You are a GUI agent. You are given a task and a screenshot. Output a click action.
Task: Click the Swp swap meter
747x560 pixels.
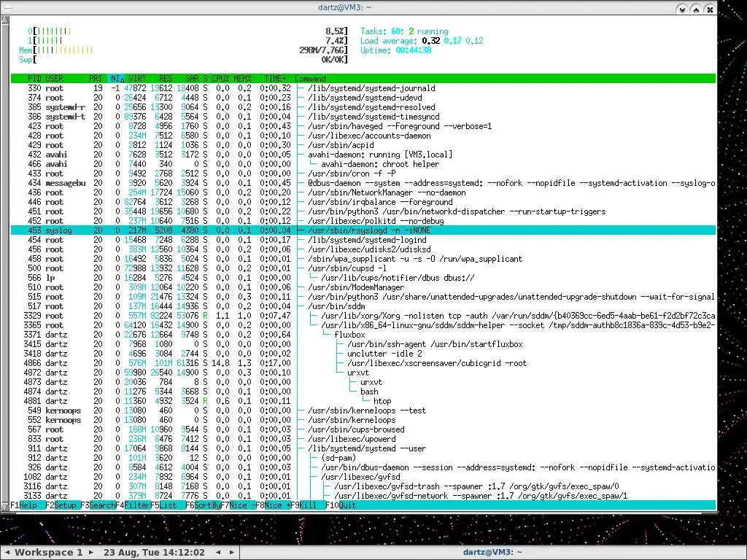tap(183, 60)
